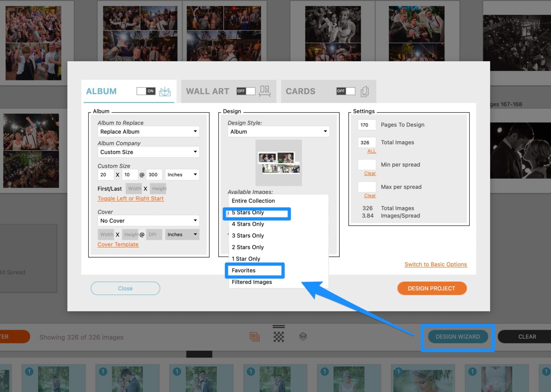Enable the Wall Art toggle

tap(245, 91)
